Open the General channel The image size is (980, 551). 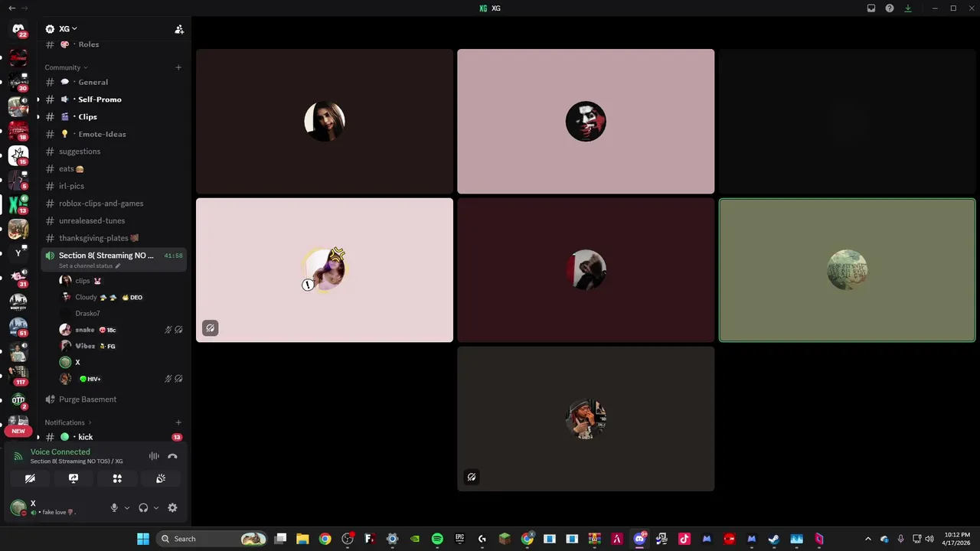(x=113, y=82)
